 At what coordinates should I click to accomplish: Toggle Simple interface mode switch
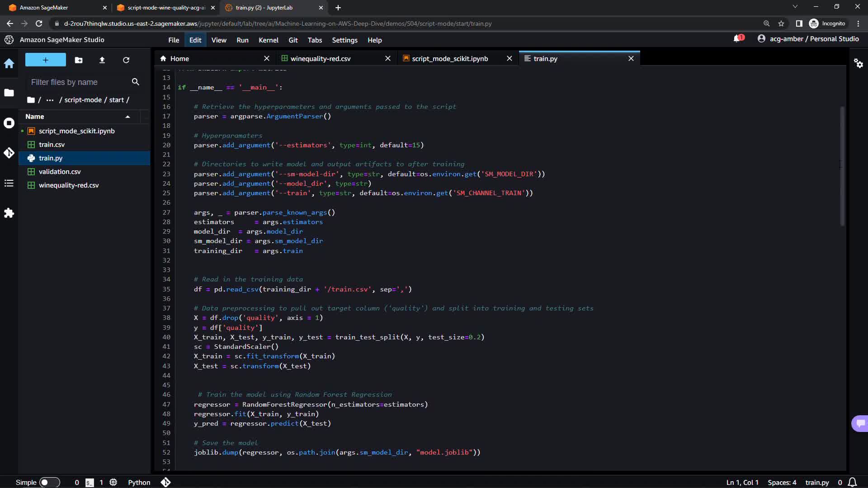[49, 482]
